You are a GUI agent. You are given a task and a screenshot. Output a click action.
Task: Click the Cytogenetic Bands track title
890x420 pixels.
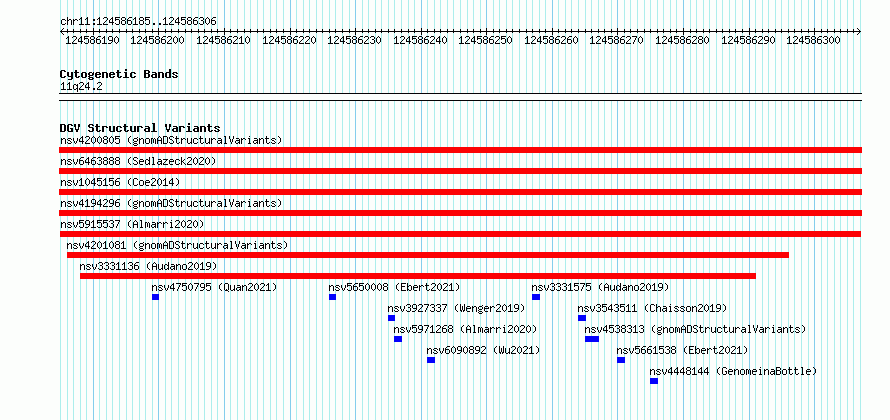click(x=119, y=74)
